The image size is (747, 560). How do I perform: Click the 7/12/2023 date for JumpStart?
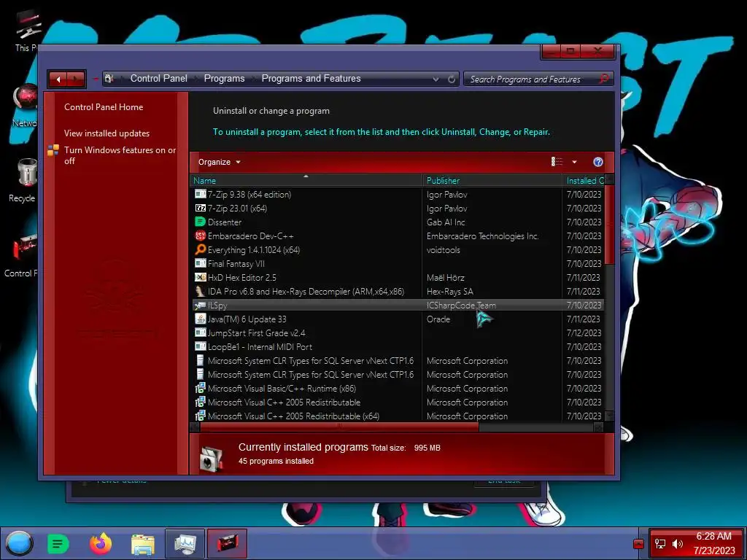584,332
